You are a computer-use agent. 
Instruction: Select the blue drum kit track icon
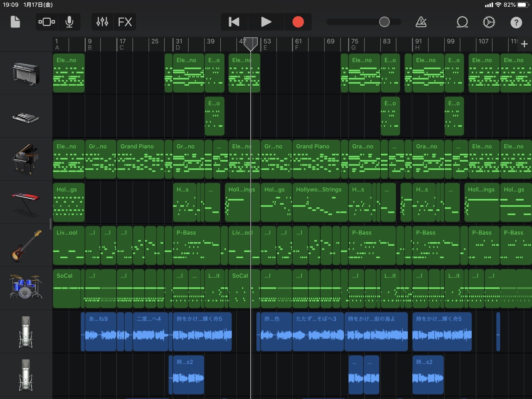(26, 287)
